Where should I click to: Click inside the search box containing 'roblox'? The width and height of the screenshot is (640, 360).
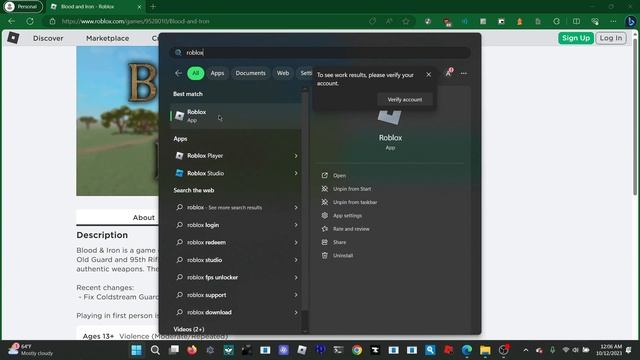click(320, 53)
